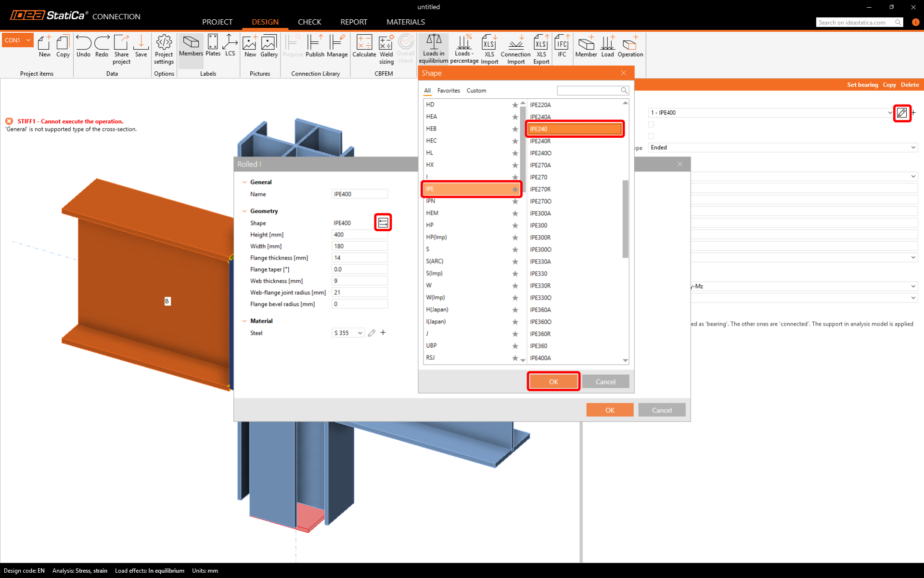924x578 pixels.
Task: Click the Set bearing link
Action: pos(862,85)
